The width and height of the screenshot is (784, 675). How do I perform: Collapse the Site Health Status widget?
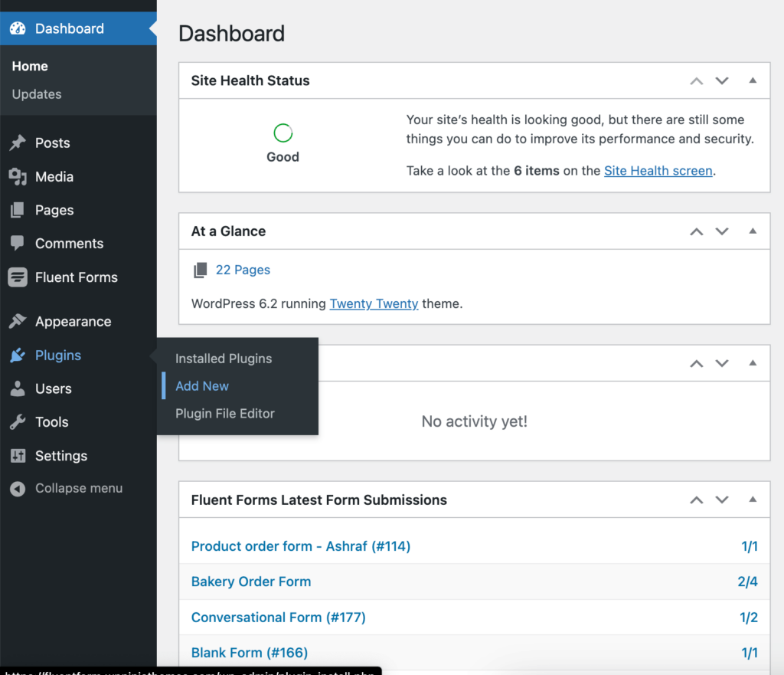751,80
